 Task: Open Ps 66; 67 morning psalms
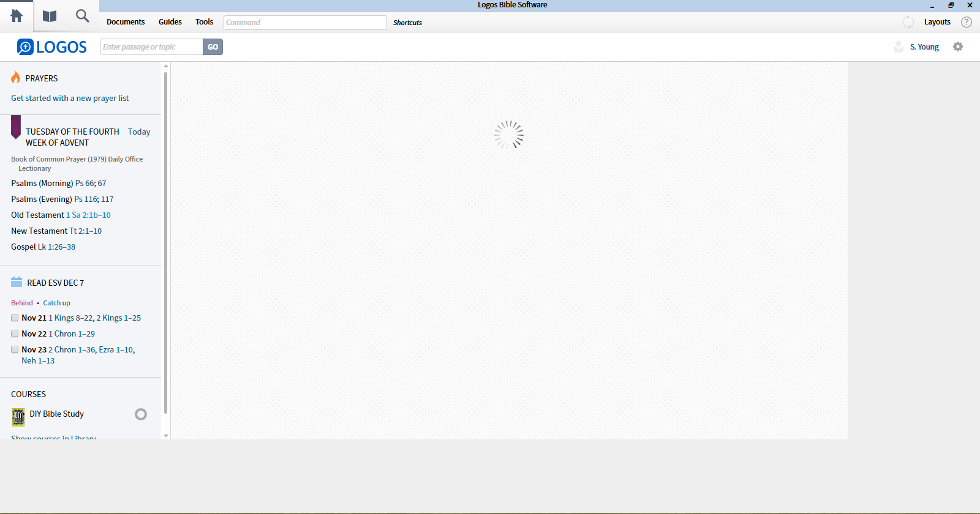91,183
